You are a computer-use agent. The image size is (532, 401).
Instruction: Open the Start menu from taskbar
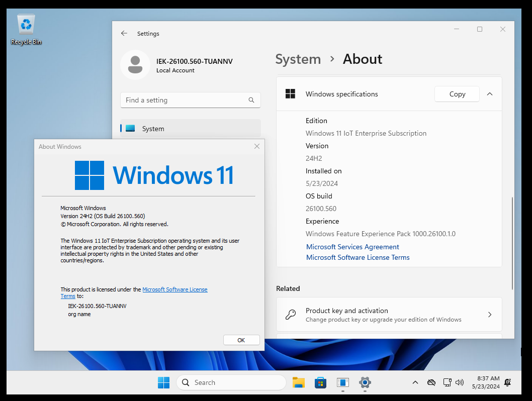pyautogui.click(x=163, y=383)
